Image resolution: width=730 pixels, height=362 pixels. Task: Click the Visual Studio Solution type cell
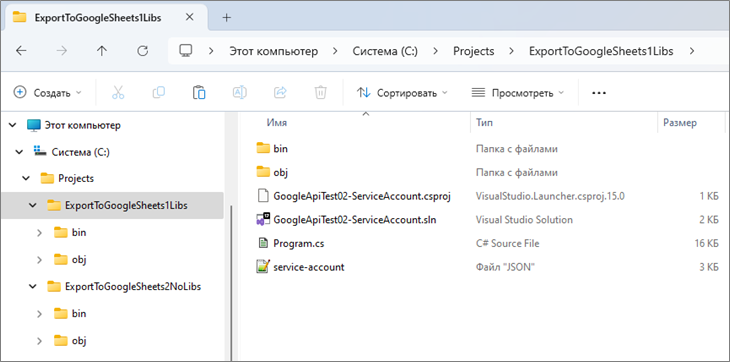tap(524, 220)
